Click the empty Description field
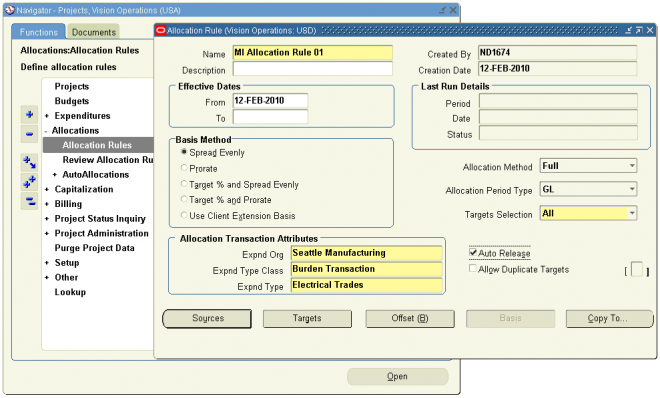This screenshot has height=398, width=660. [x=313, y=69]
